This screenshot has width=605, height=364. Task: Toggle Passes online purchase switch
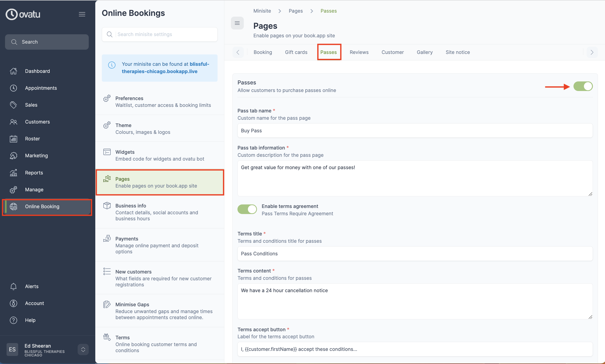click(x=583, y=86)
